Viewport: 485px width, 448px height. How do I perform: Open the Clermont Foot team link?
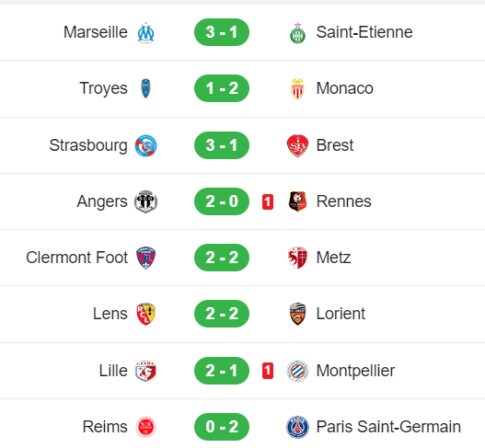click(x=76, y=258)
